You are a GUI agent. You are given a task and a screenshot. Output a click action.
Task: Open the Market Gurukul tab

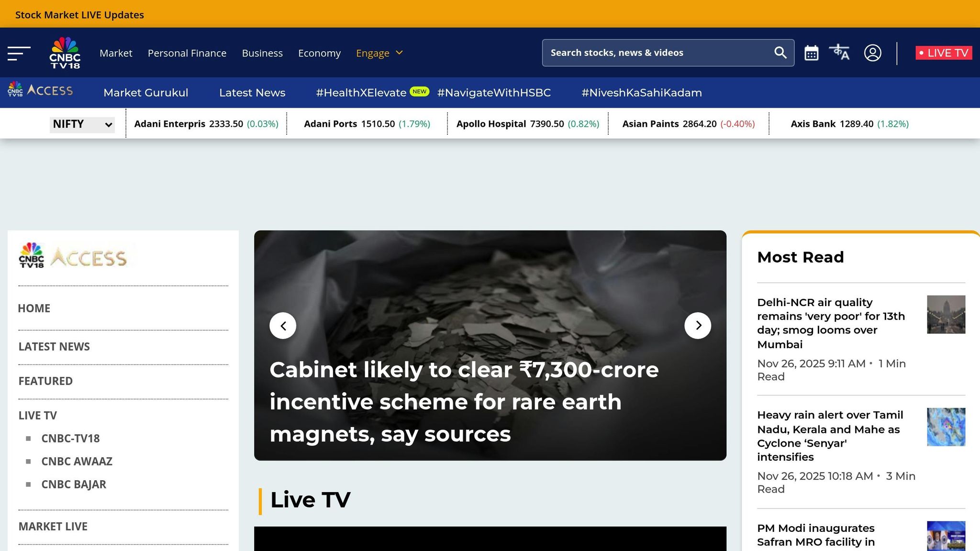point(146,92)
